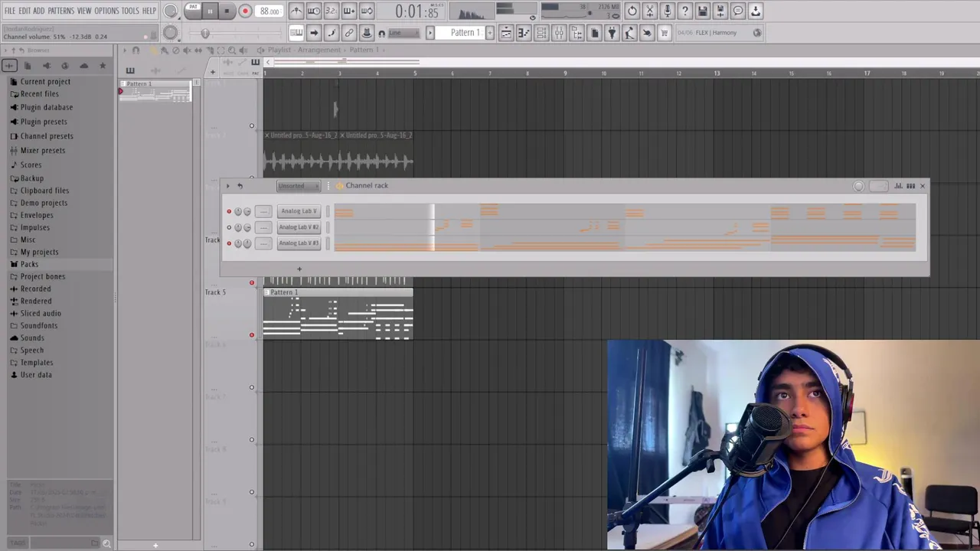
Task: Click the FLEX | Harmony news panel
Action: click(720, 33)
